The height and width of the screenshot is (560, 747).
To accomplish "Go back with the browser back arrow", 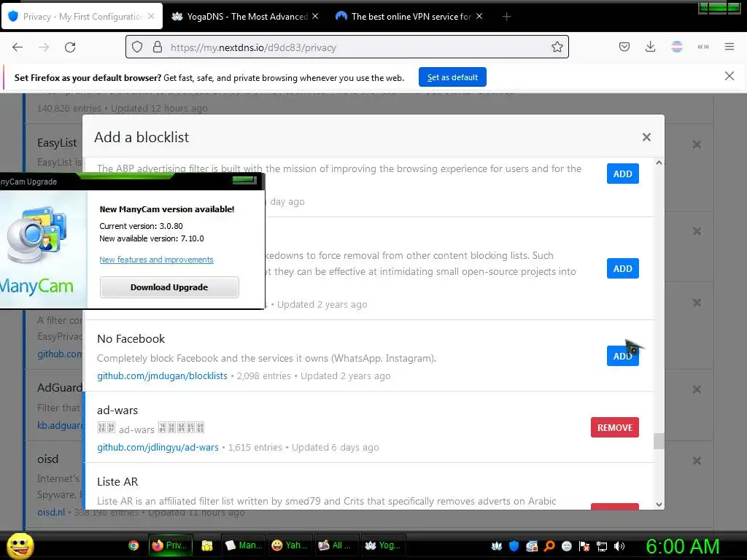I will click(18, 47).
